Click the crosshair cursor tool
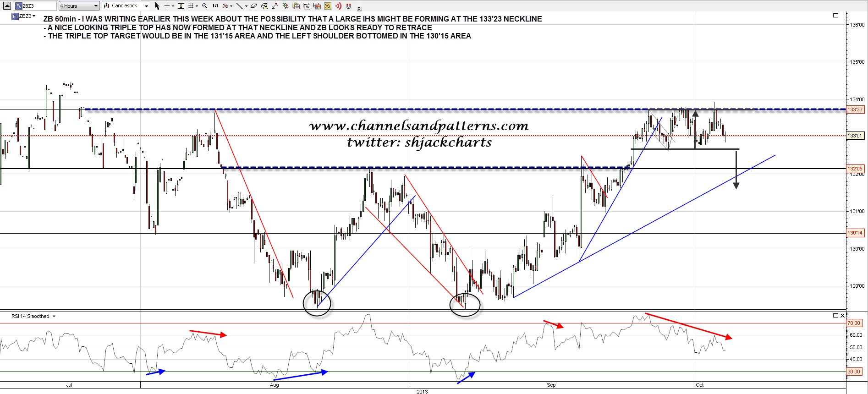The height and width of the screenshot is (394, 868). pyautogui.click(x=167, y=6)
